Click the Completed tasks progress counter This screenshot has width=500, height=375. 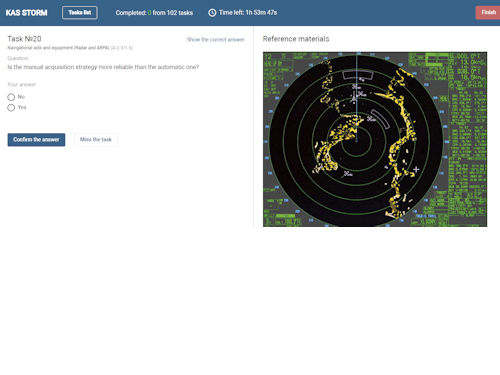click(154, 13)
